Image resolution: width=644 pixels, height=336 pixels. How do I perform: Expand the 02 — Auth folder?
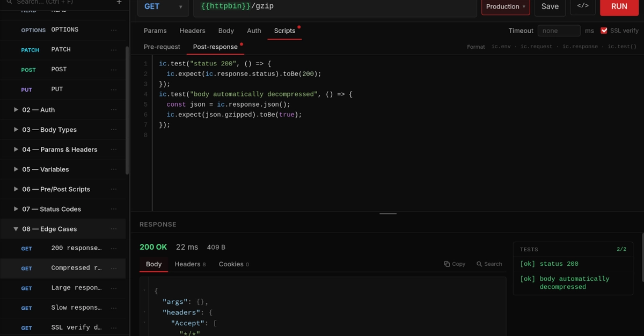(16, 110)
